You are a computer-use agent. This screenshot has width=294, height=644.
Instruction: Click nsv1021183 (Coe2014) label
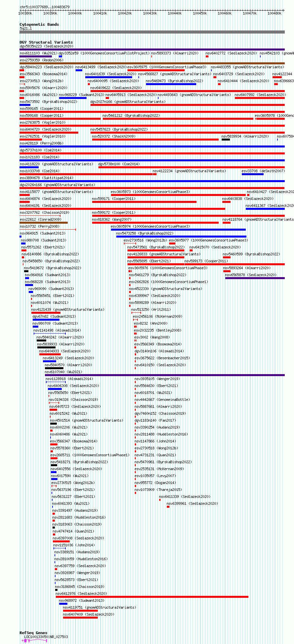pyautogui.click(x=40, y=157)
